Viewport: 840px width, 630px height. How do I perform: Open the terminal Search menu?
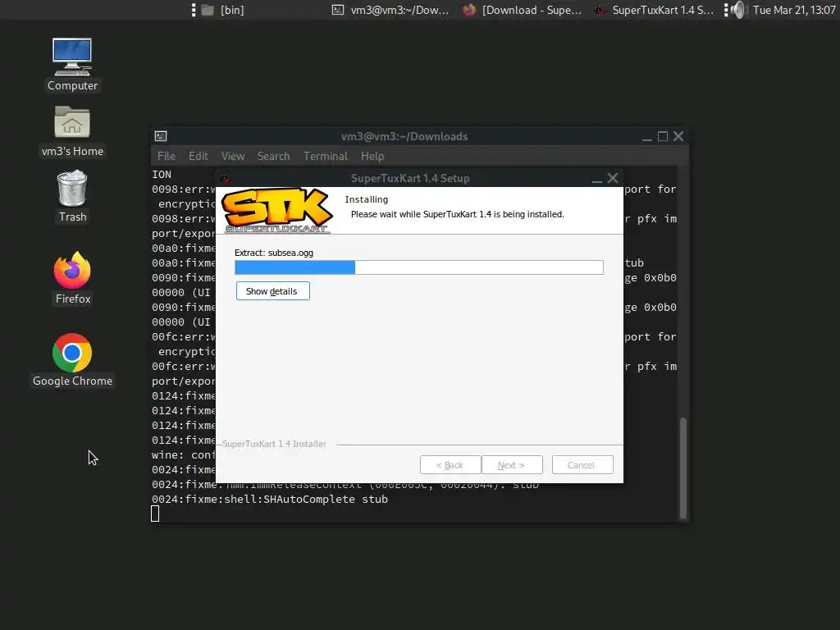point(273,156)
